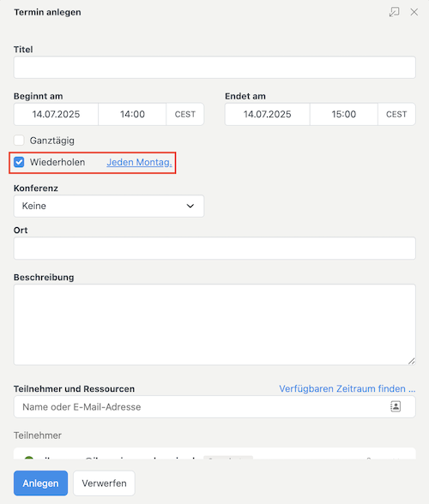The height and width of the screenshot is (504, 429).
Task: Click the Beginnt am date field 14.07.2025
Action: click(56, 114)
